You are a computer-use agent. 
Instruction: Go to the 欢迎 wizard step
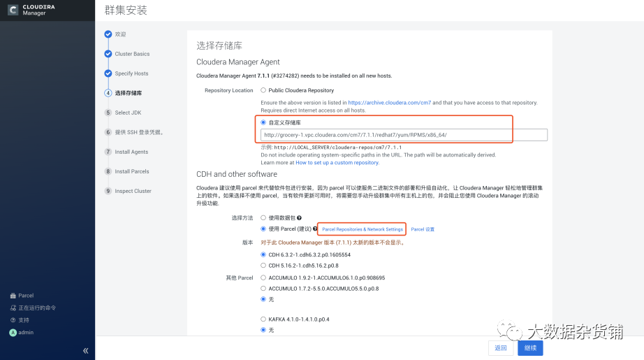tap(115, 34)
